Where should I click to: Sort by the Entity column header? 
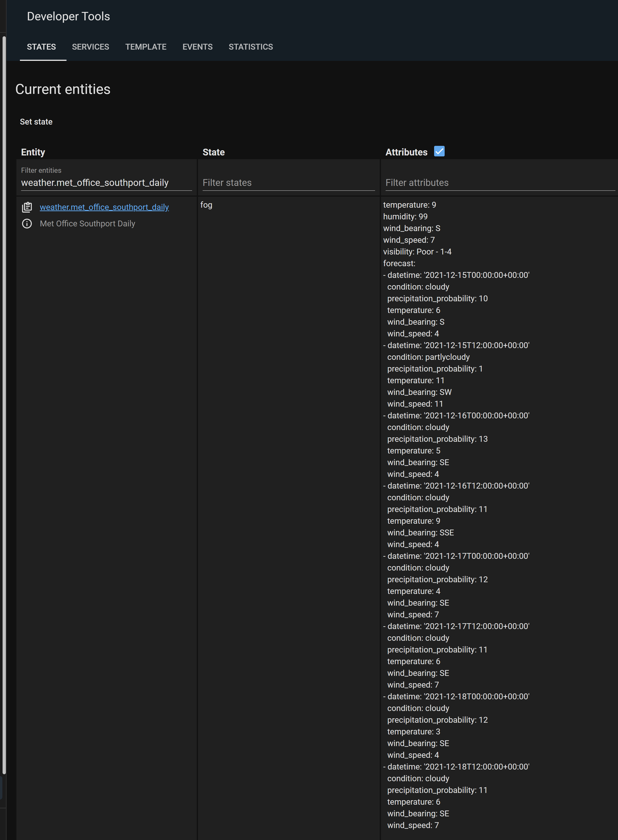[x=33, y=152]
